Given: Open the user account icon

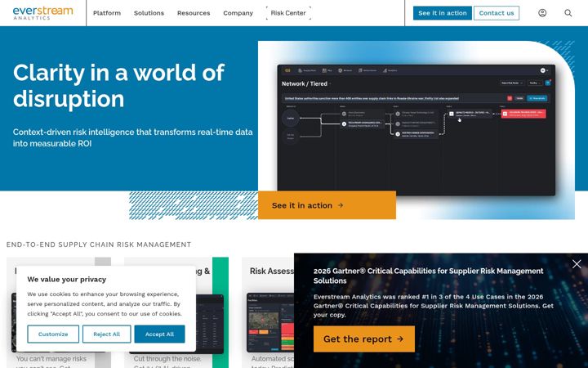Looking at the screenshot, I should pyautogui.click(x=542, y=13).
